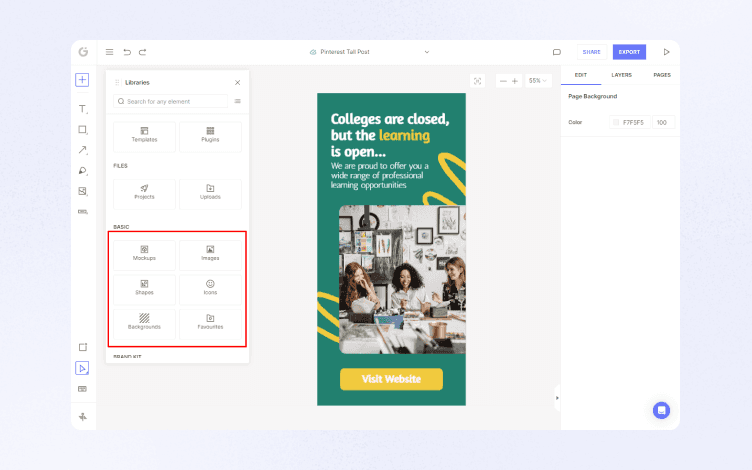Viewport: 752px width, 470px height.
Task: Switch to the EDIT tab
Action: coord(581,75)
